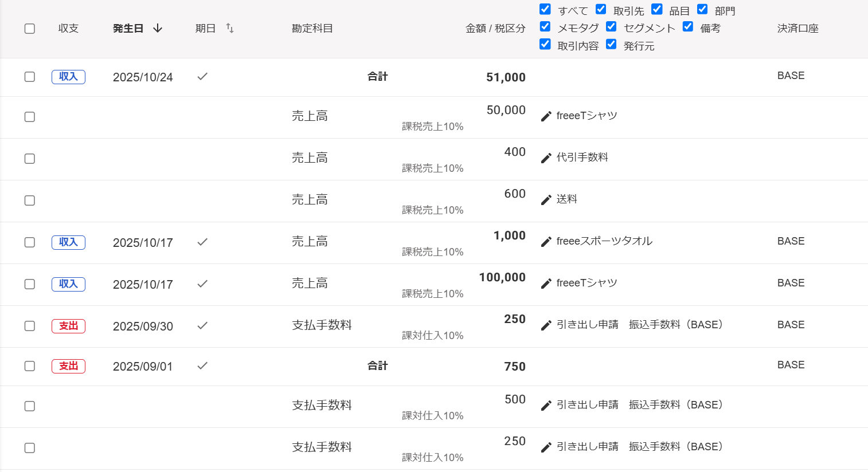
Task: Click the 勘定科目 column header
Action: pos(312,29)
